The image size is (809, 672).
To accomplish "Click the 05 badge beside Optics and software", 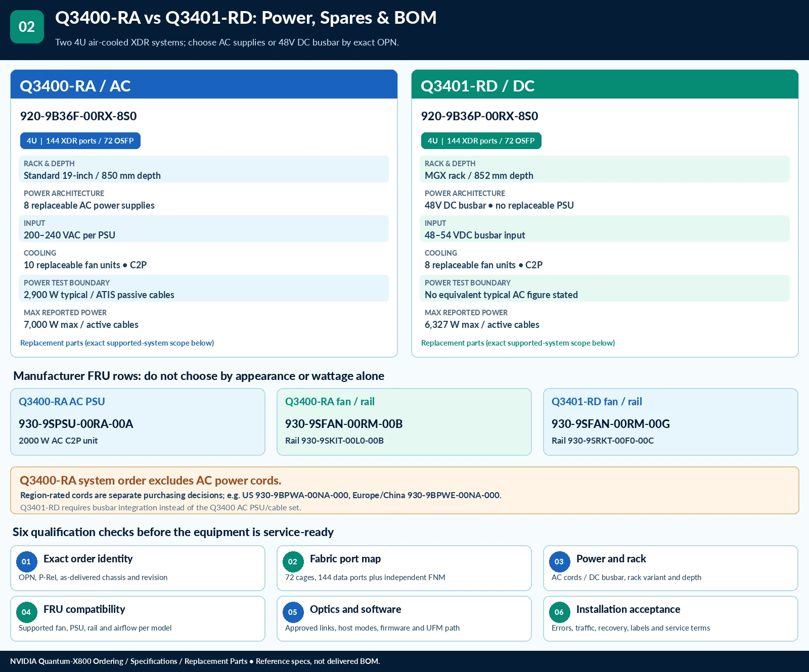I will coord(293,612).
